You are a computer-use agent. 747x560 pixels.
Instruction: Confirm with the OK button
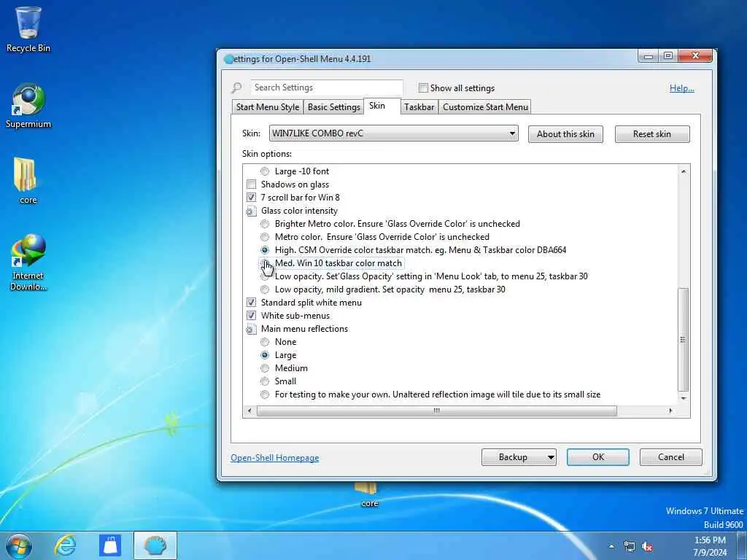point(598,457)
